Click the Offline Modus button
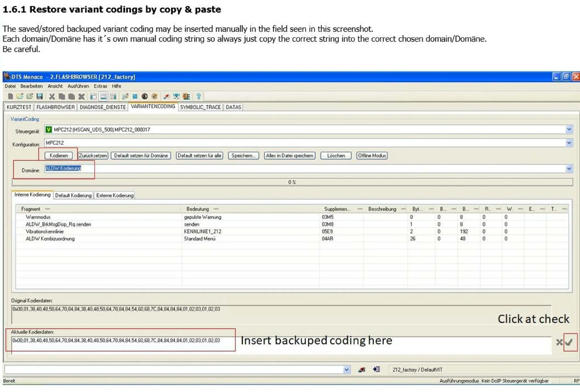 (x=372, y=155)
